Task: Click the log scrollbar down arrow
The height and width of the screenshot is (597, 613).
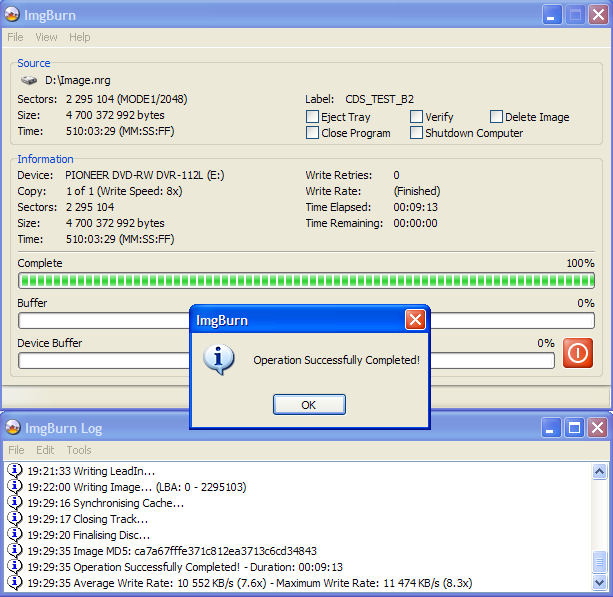Action: pyautogui.click(x=599, y=583)
